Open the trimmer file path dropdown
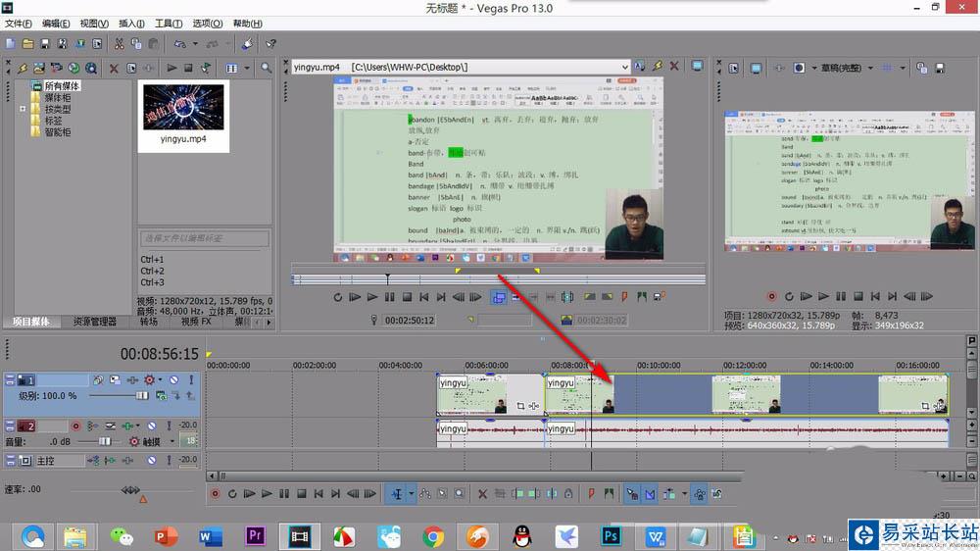 624,67
